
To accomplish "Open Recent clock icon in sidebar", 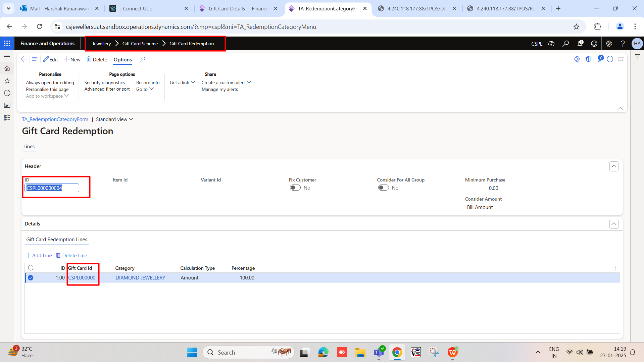I will coord(7,93).
